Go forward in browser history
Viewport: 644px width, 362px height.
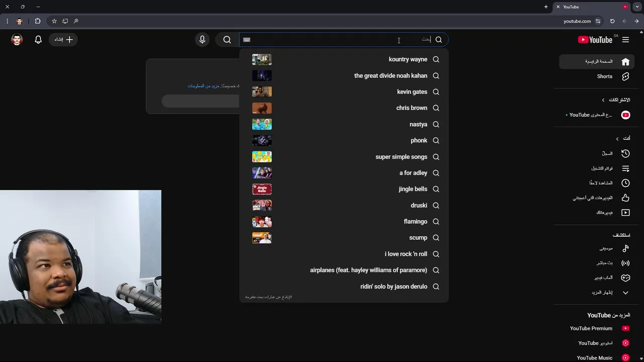click(x=624, y=21)
